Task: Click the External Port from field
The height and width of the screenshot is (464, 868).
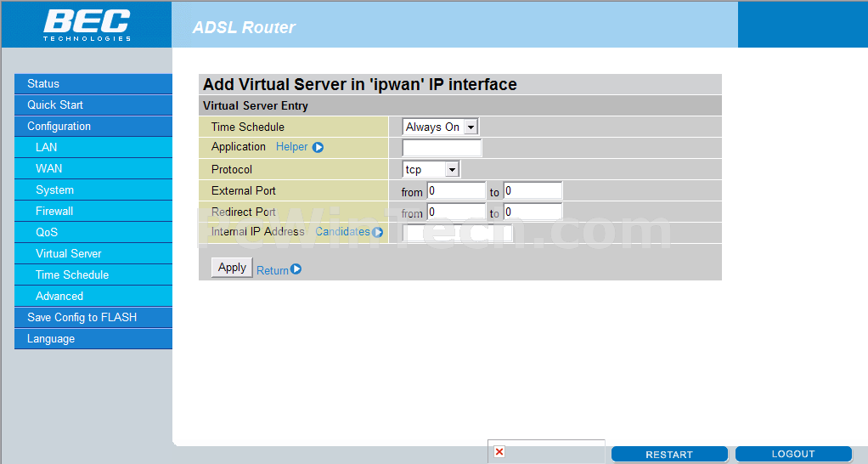Action: [x=456, y=190]
